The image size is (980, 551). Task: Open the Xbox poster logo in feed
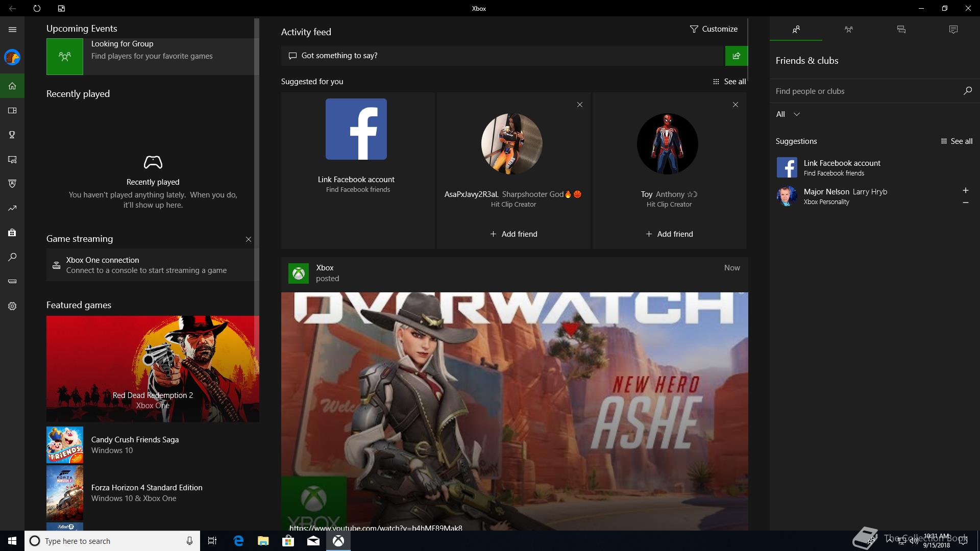point(299,273)
